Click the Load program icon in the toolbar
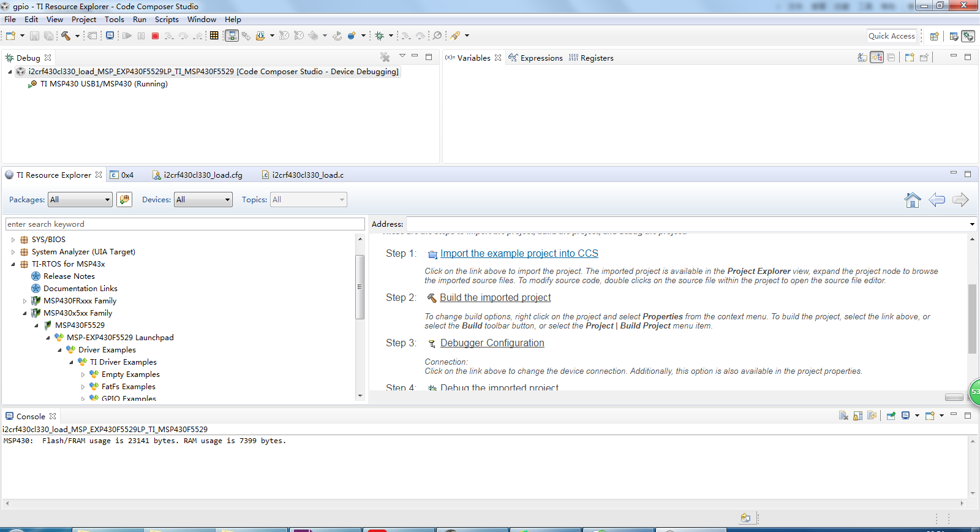The image size is (980, 532). point(260,36)
